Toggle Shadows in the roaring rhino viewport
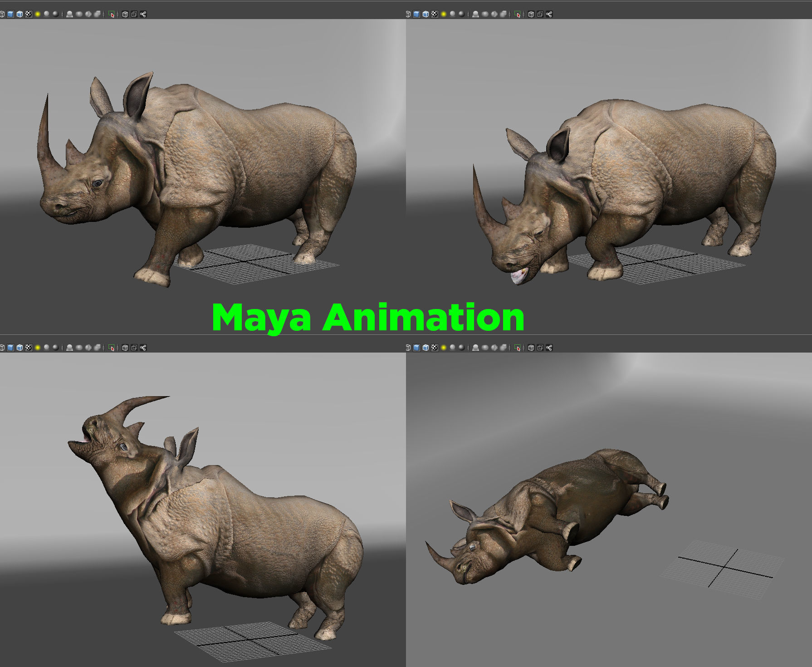 (47, 348)
